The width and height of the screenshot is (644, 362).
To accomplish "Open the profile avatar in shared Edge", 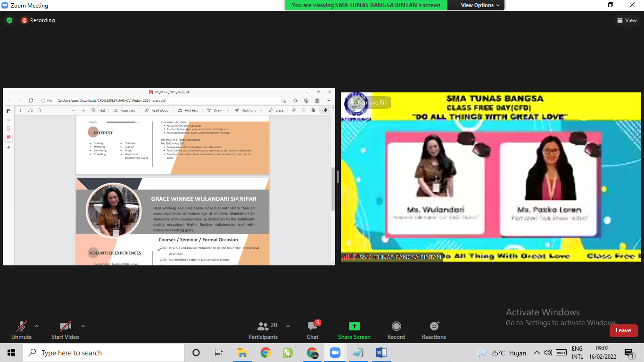I will [x=317, y=100].
